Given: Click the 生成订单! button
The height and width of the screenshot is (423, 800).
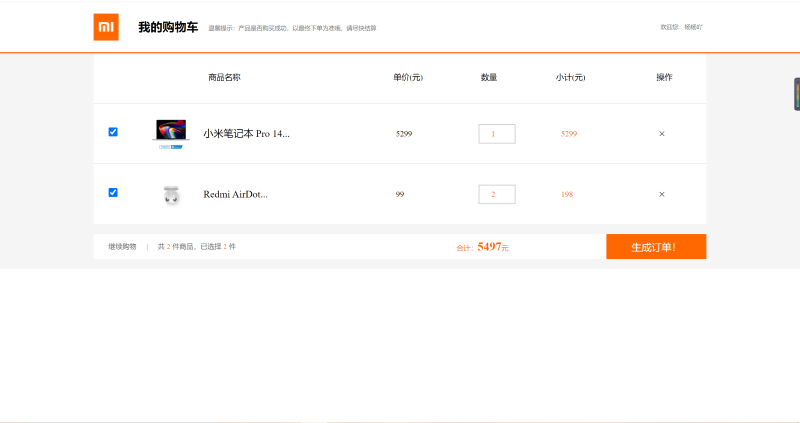Looking at the screenshot, I should point(656,246).
